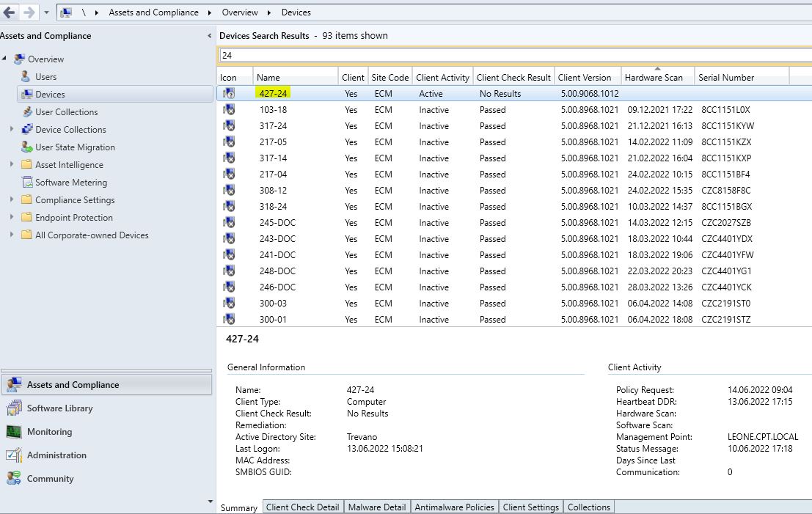Image resolution: width=812 pixels, height=514 pixels.
Task: Expand the arrow after the Overview breadcrumb
Action: 269,12
